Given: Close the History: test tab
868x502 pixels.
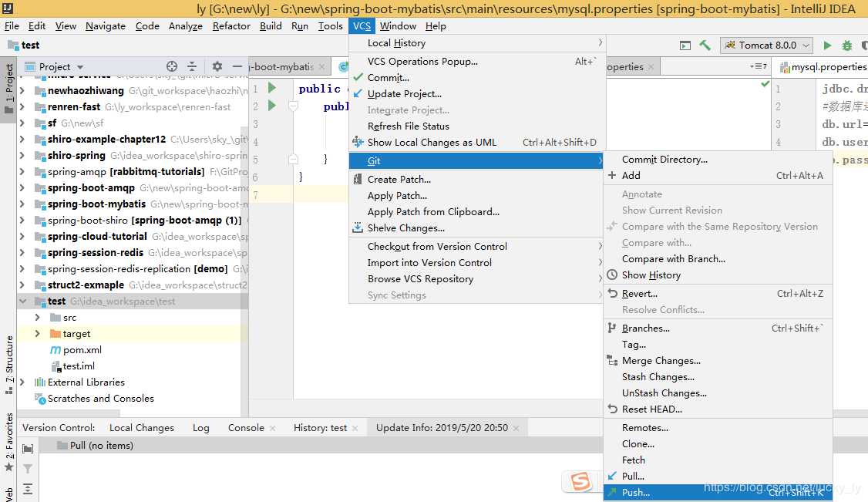Looking at the screenshot, I should tap(355, 428).
